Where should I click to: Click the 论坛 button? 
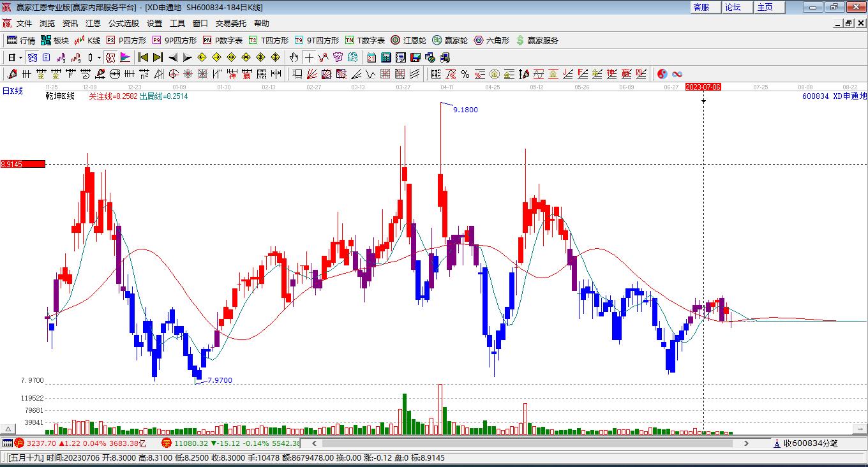click(x=733, y=7)
